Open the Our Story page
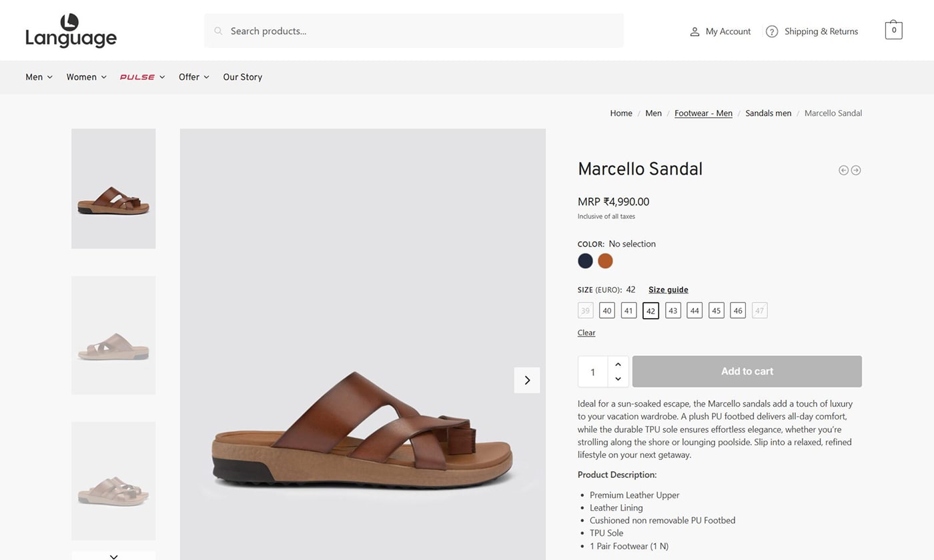Viewport: 934px width, 560px height. (x=242, y=77)
